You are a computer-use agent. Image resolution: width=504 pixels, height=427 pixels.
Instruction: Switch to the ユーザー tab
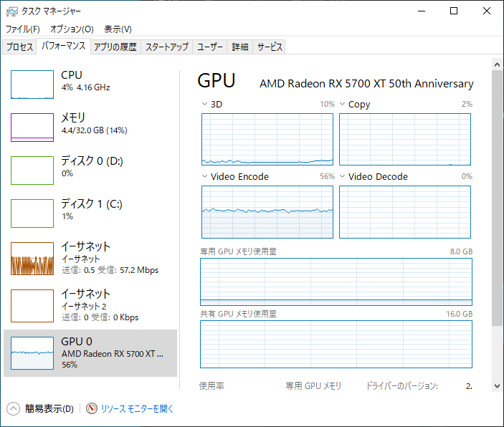pyautogui.click(x=210, y=47)
